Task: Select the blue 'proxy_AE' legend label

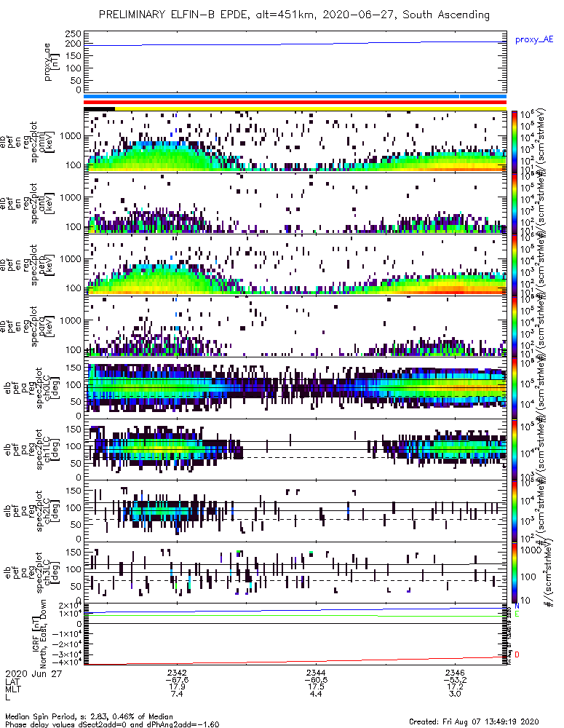Action: coord(534,39)
